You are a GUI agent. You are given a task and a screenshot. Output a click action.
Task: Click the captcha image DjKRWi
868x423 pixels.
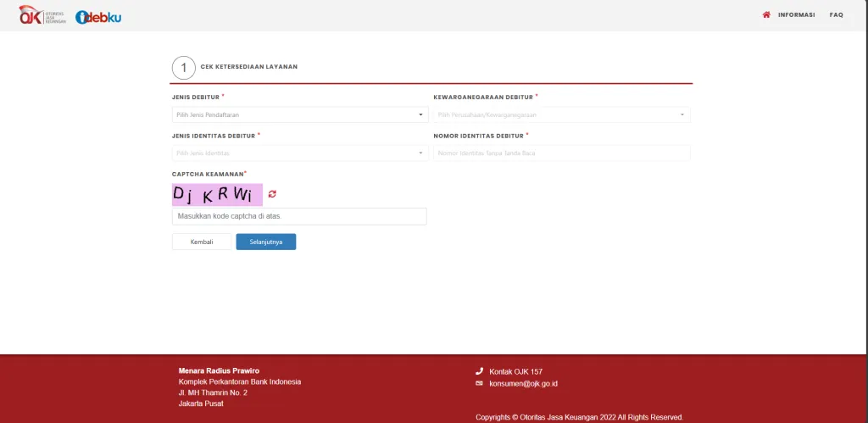click(217, 194)
